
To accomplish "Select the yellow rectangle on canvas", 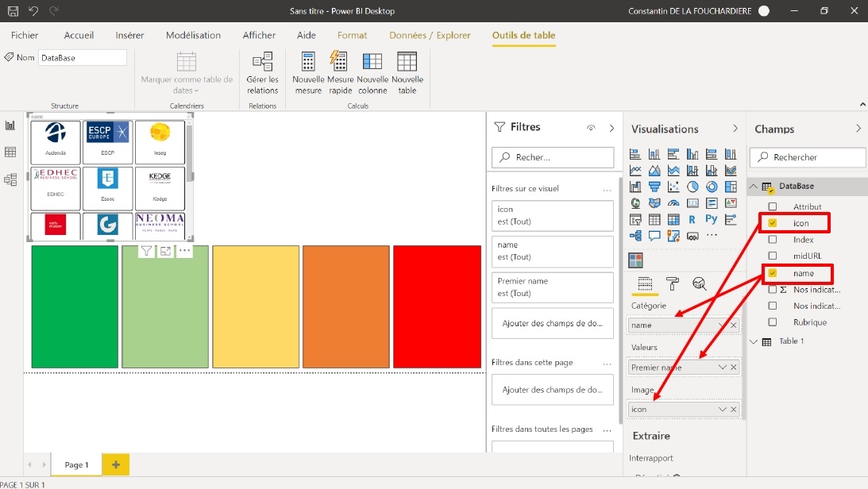I will tap(256, 306).
